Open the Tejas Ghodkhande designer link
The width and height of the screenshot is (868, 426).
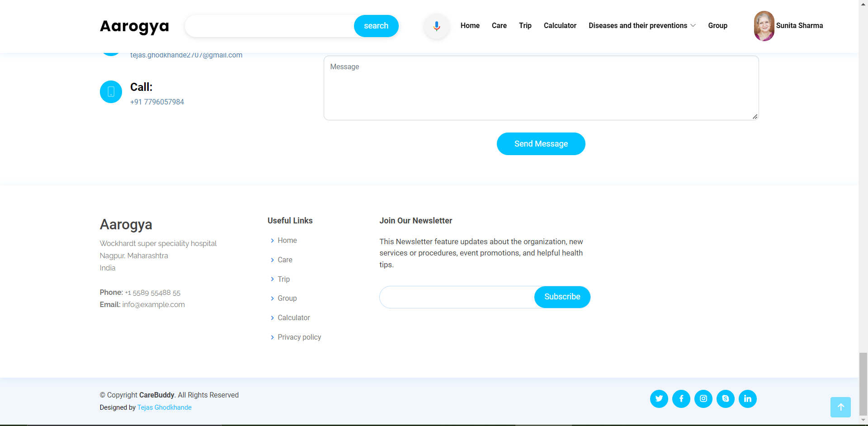[164, 407]
